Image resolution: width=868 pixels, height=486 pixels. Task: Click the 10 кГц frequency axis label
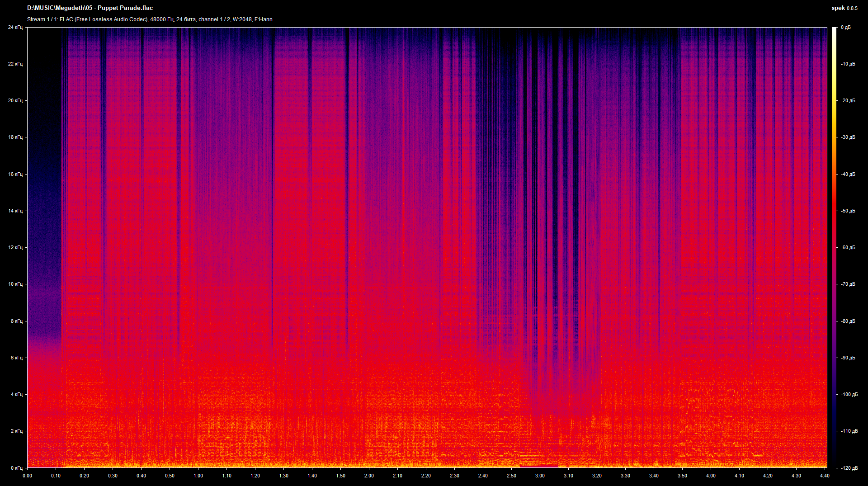pyautogui.click(x=15, y=284)
